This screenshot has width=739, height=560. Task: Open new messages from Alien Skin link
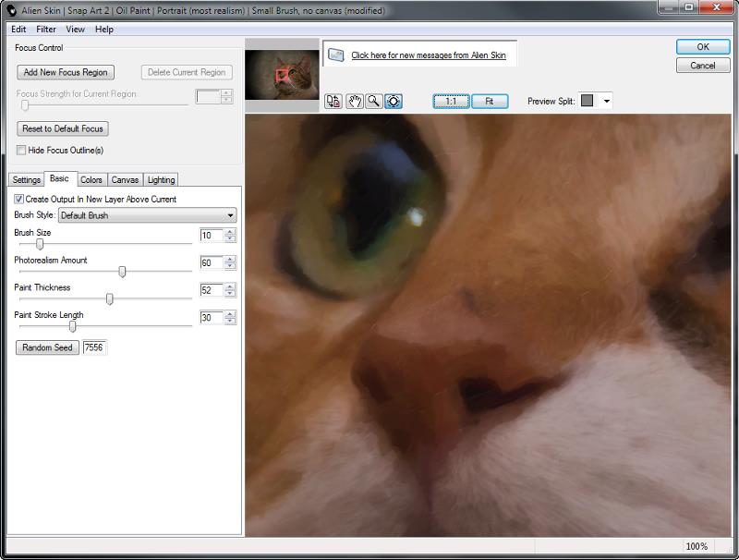pos(429,55)
